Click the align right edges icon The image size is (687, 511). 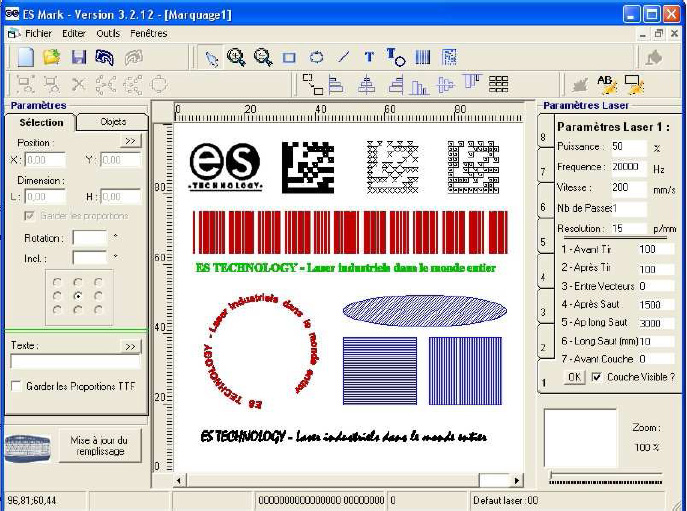tap(396, 84)
